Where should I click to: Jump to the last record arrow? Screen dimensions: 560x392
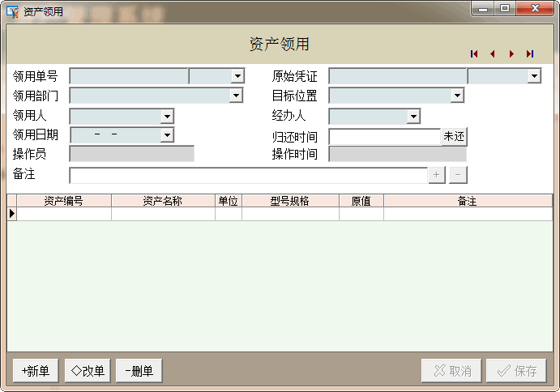click(x=530, y=54)
